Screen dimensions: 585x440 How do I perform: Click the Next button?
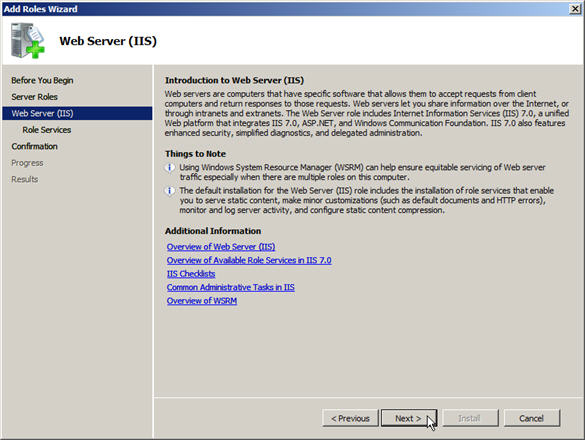pos(409,418)
